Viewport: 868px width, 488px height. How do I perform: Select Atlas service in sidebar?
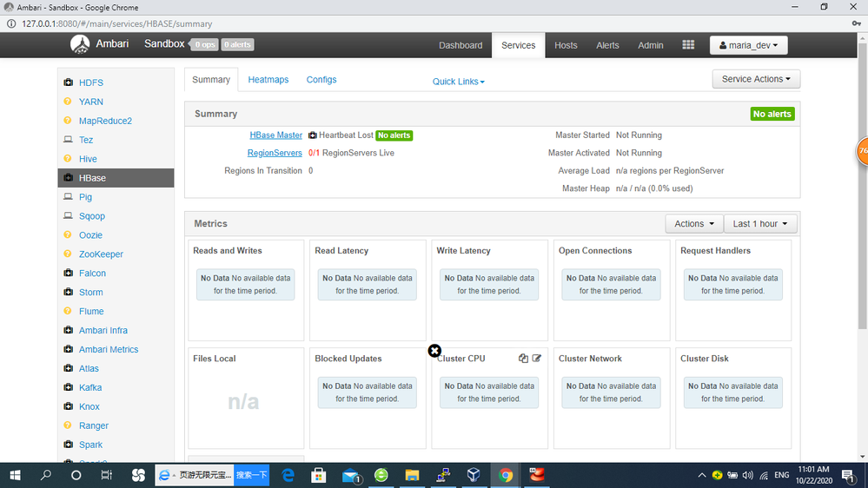click(x=89, y=368)
